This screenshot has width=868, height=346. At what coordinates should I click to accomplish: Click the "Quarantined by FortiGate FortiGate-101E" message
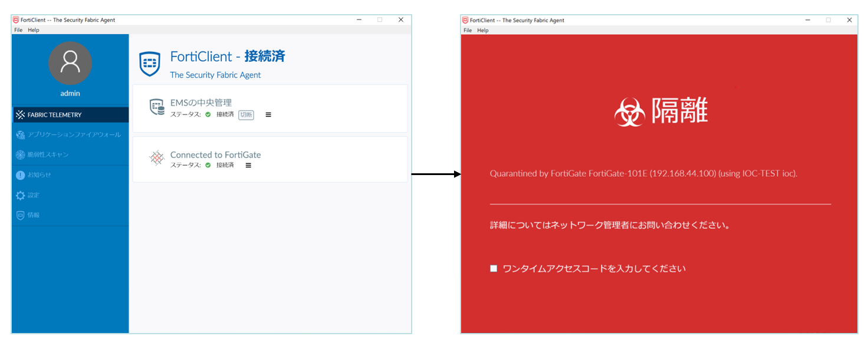tap(643, 174)
